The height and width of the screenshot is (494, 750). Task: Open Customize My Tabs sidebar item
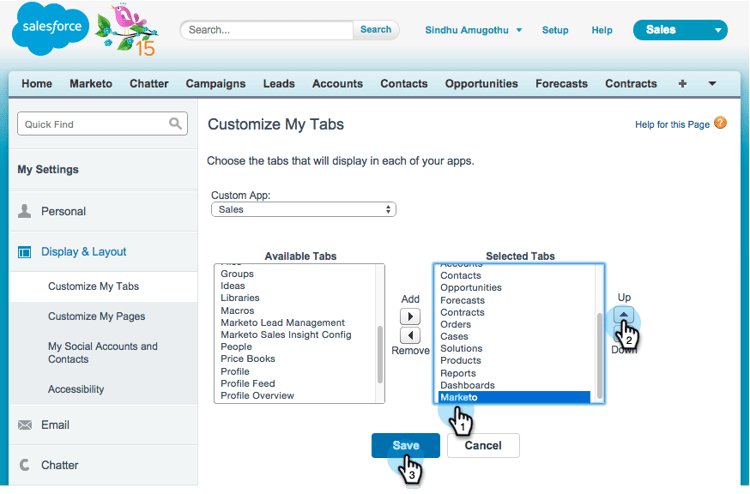click(x=93, y=286)
